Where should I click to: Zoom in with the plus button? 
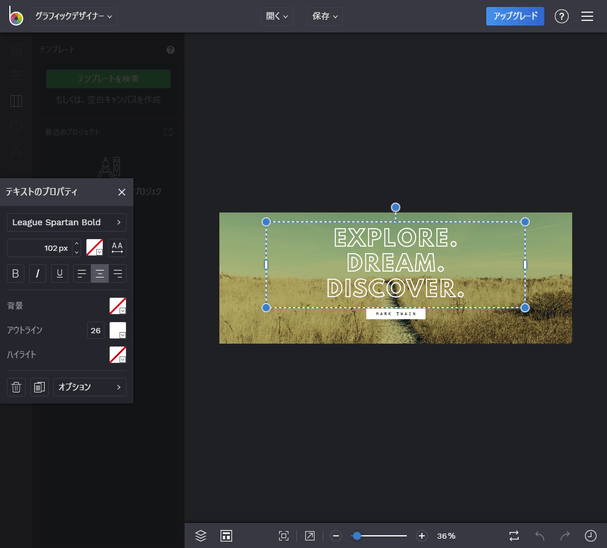pos(422,536)
